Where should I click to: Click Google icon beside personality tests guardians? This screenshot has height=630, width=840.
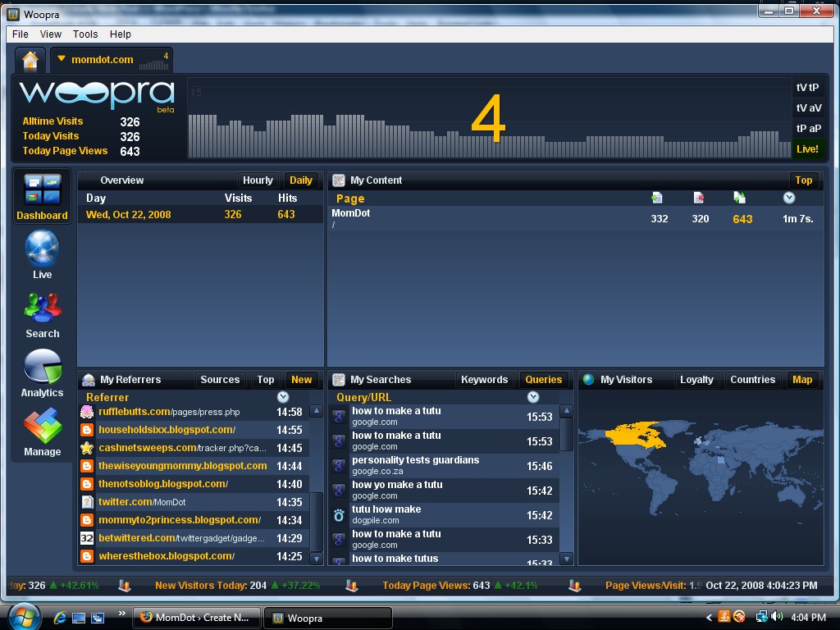point(339,466)
